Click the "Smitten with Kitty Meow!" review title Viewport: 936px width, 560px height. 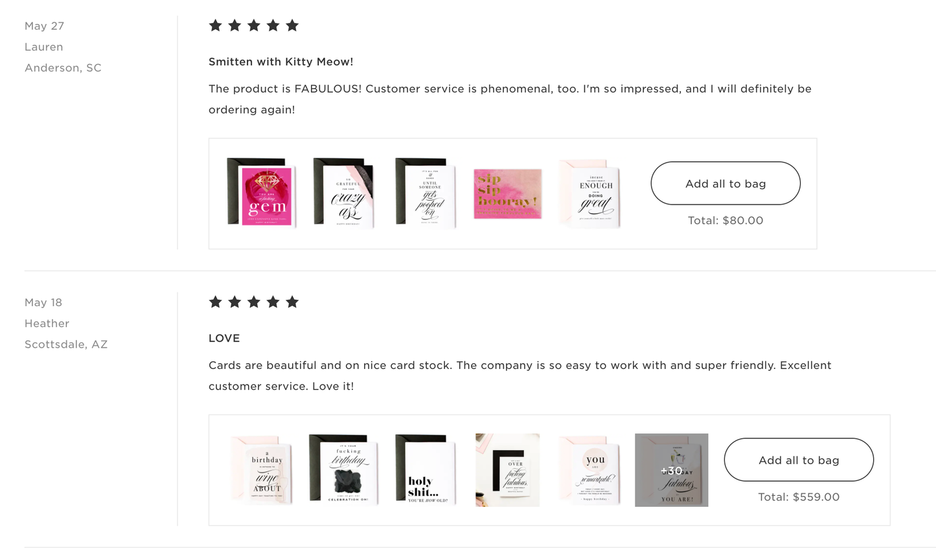tap(280, 62)
